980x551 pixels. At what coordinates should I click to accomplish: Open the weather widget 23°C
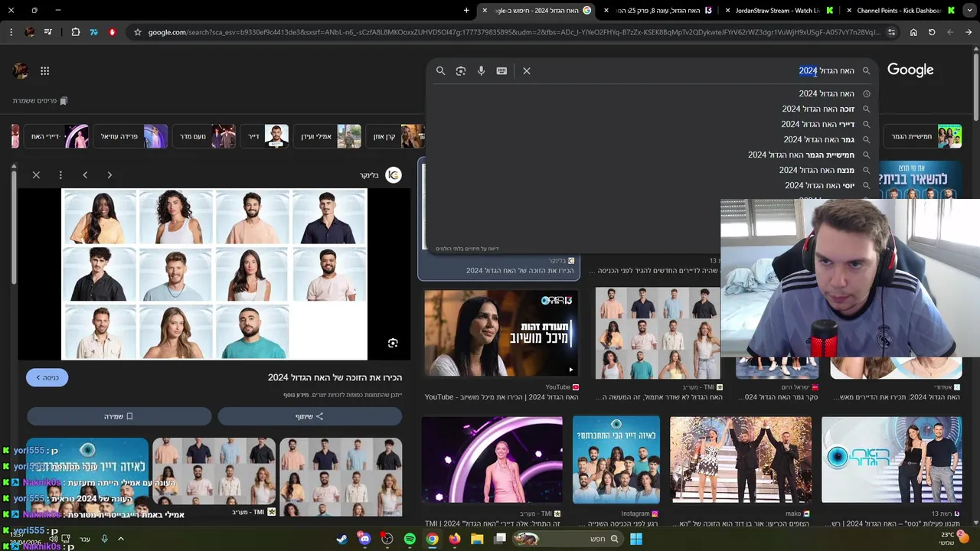pos(953,538)
